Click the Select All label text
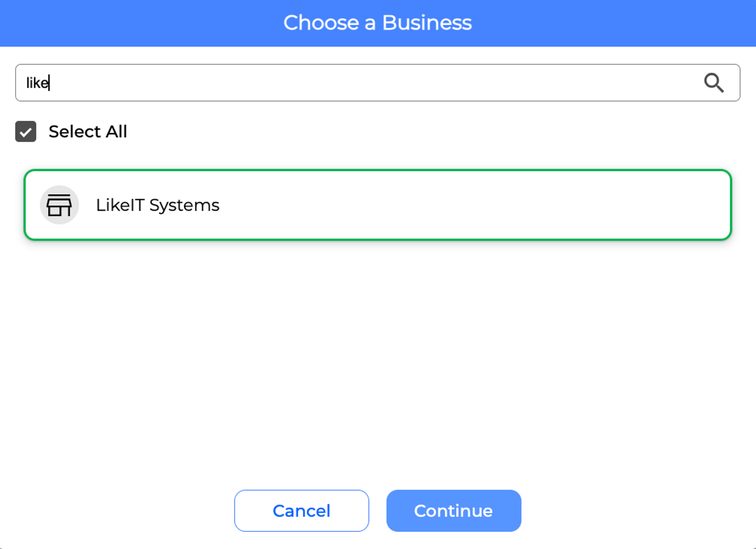 click(x=88, y=132)
